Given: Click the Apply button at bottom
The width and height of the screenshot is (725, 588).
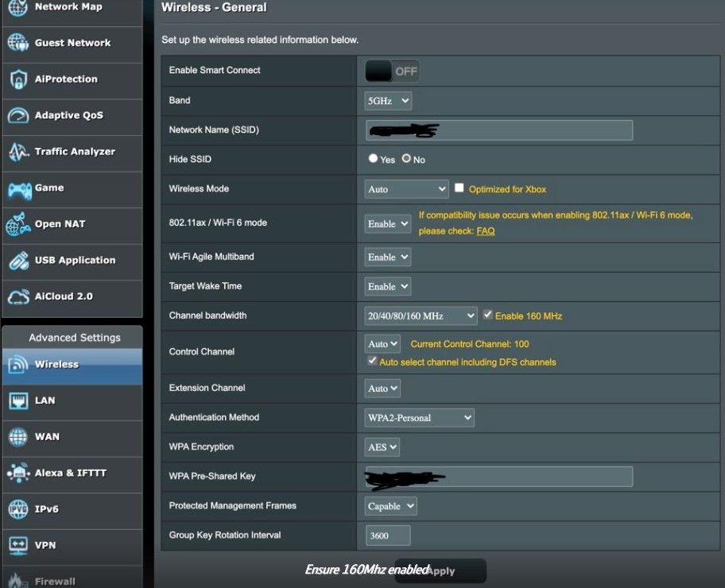Looking at the screenshot, I should point(441,571).
